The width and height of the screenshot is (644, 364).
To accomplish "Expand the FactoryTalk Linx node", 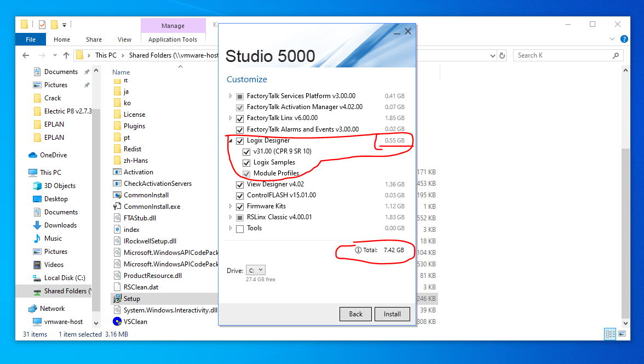I will click(x=231, y=118).
